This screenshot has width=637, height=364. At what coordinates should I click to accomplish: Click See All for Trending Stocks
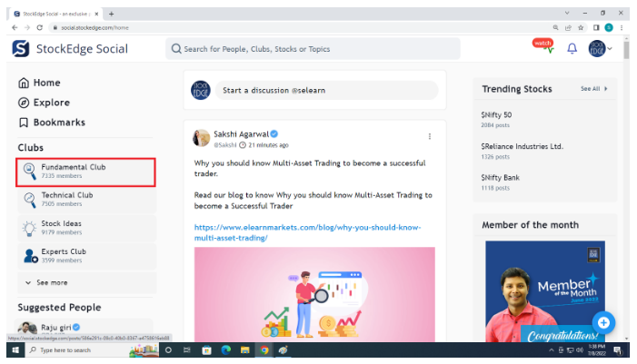[593, 89]
